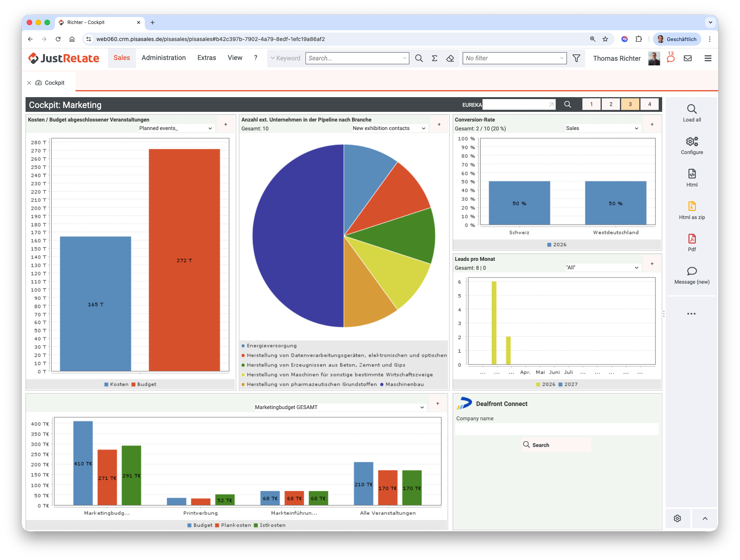Viewport: 740px width, 560px height.
Task: Expand the Search field dropdown arrow
Action: (405, 58)
